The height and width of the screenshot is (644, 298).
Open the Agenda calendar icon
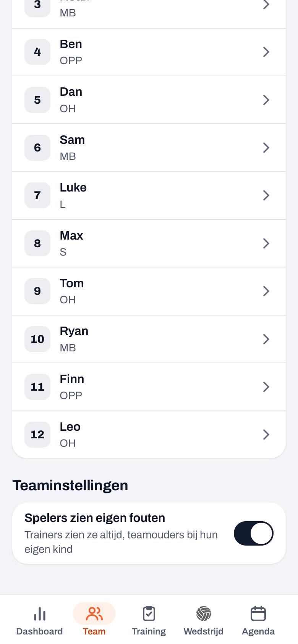coord(258,614)
